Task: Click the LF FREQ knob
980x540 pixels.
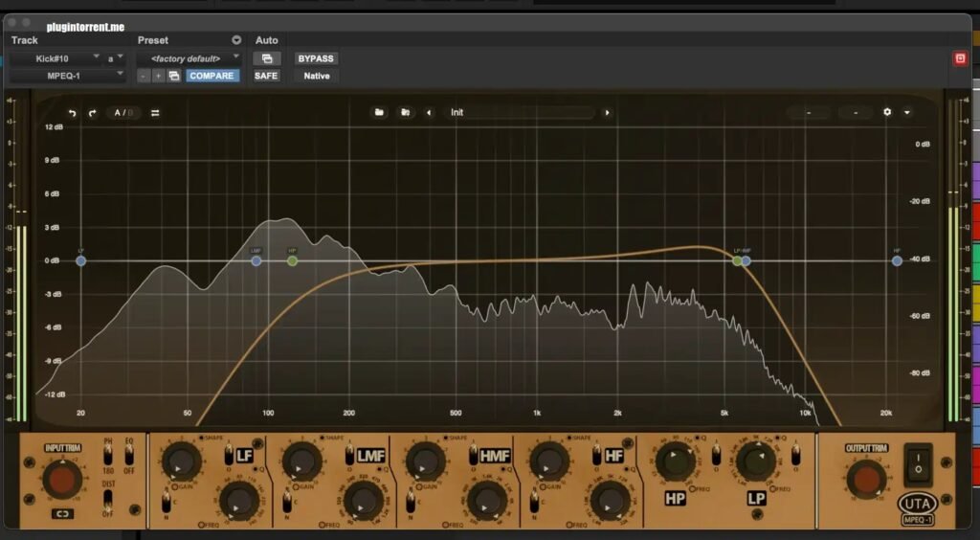Action: point(239,502)
